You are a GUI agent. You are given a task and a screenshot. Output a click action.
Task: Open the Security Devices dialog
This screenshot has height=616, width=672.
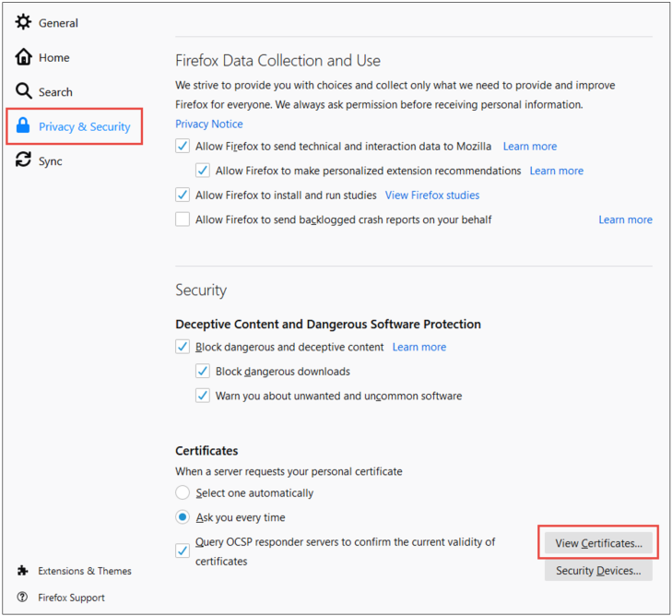pyautogui.click(x=597, y=571)
